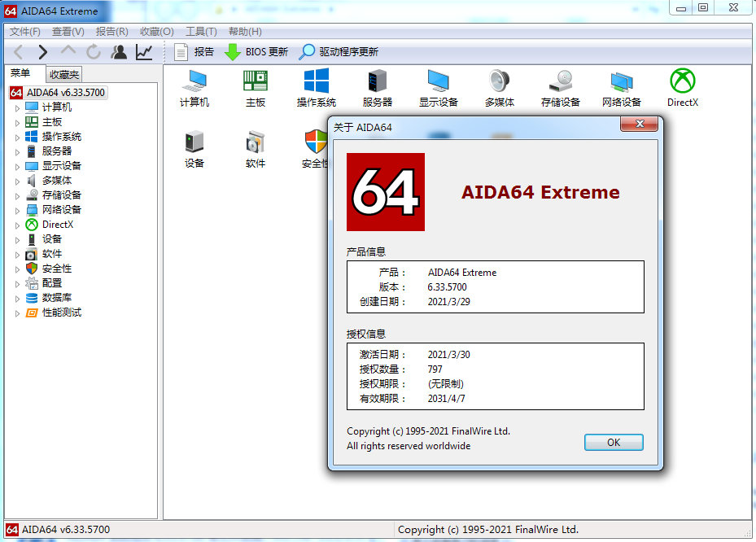This screenshot has width=756, height=542.
Task: Expand the 计算机 tree node
Action: click(x=17, y=107)
